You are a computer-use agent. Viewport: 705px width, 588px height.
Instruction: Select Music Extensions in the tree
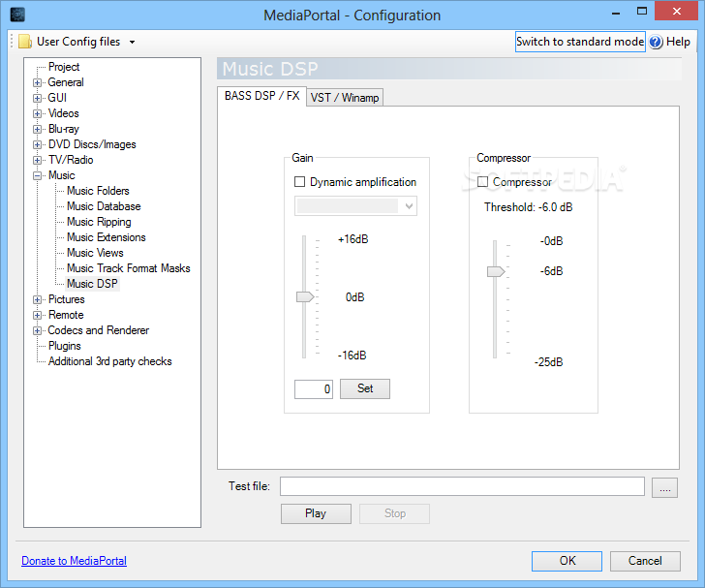tap(107, 237)
